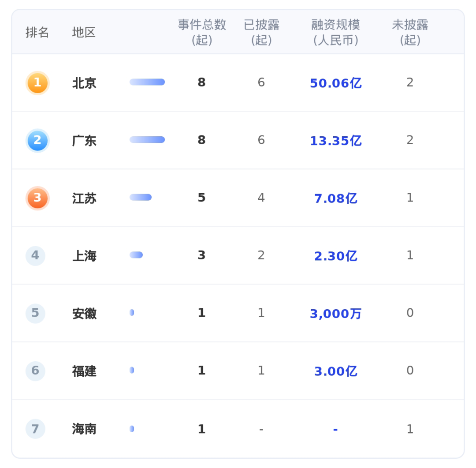Click 江苏 undisclosed count 1
Viewport: 476px width, 468px height.
[410, 197]
